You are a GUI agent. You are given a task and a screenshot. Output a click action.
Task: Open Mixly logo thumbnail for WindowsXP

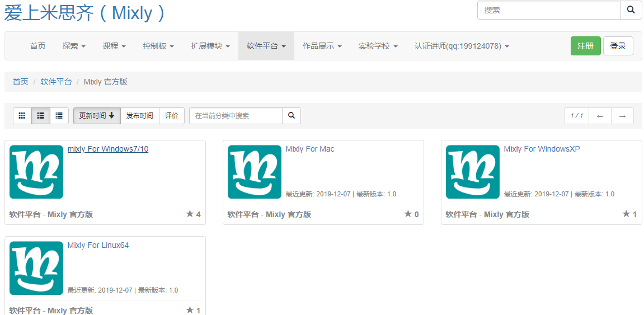(x=473, y=172)
